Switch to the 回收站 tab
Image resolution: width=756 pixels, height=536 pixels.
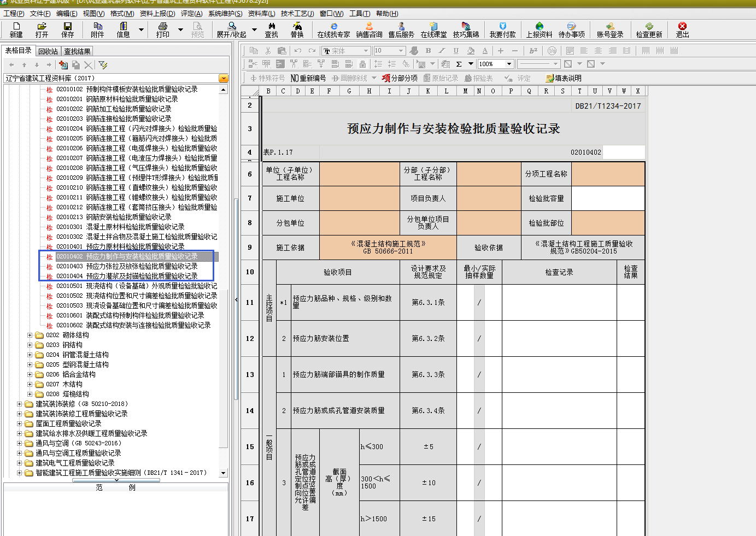tap(48, 51)
